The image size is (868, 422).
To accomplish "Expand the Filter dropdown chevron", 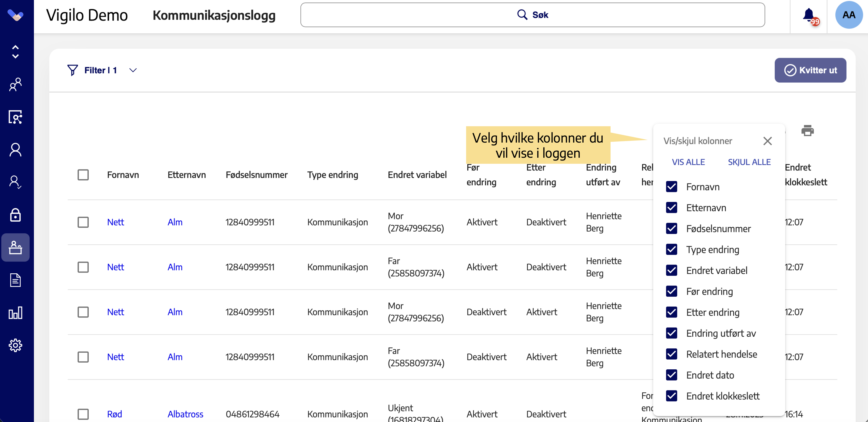I will point(133,70).
